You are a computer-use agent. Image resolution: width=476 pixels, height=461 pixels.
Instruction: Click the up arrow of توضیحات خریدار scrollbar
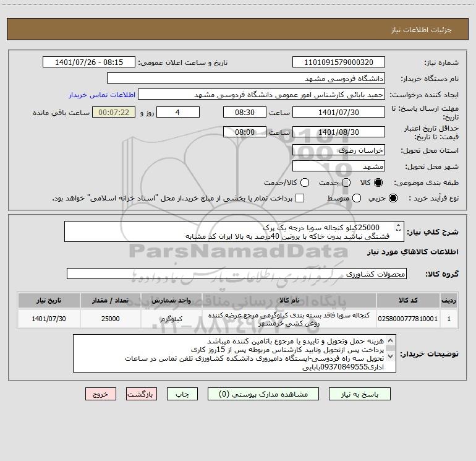tap(391, 340)
